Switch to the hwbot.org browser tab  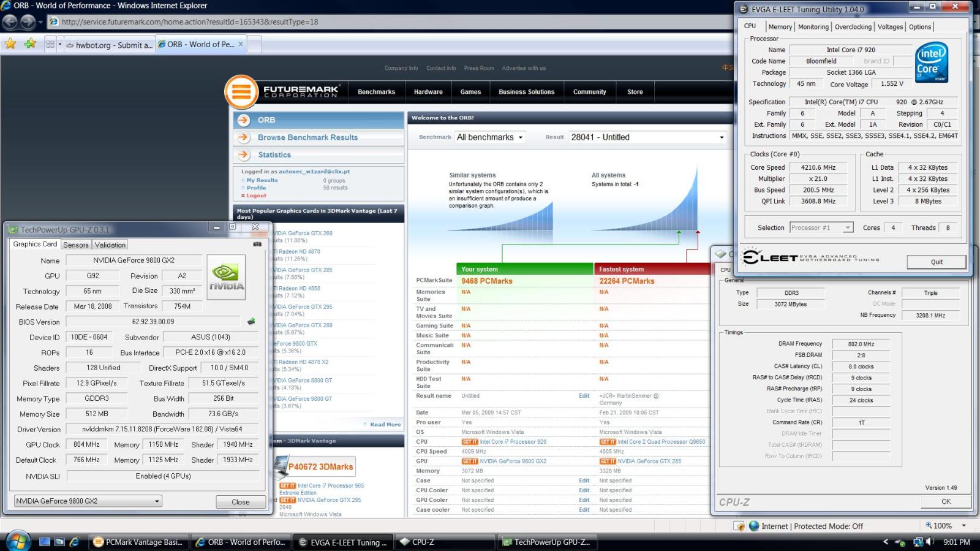pos(109,45)
